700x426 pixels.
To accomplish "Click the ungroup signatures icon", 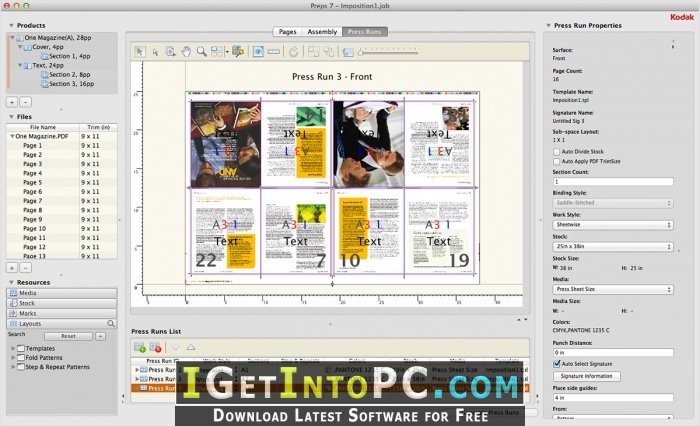I will (329, 52).
